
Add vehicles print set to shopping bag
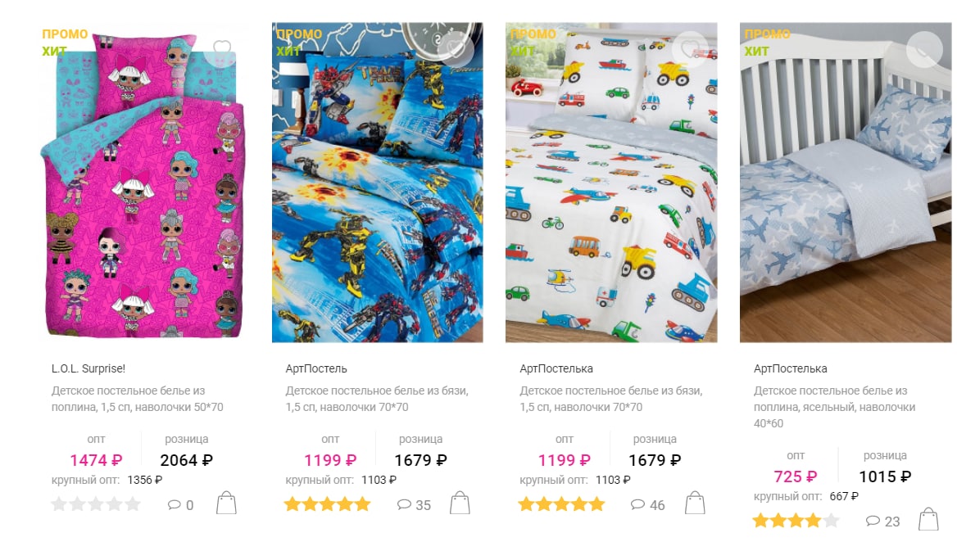pos(695,504)
